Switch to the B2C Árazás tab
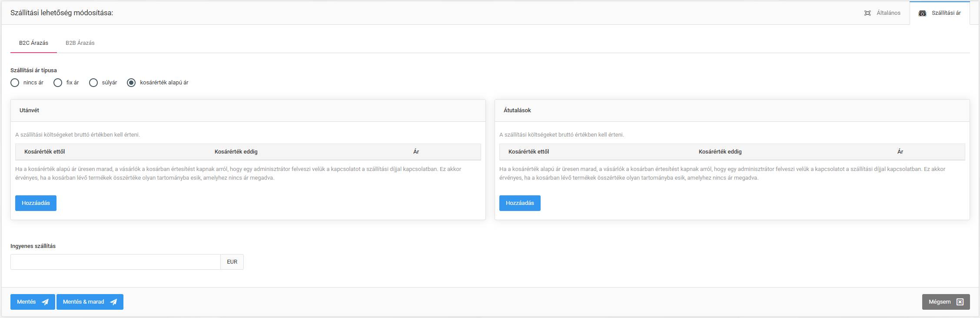Screen dimensions: 980x318 (33, 43)
